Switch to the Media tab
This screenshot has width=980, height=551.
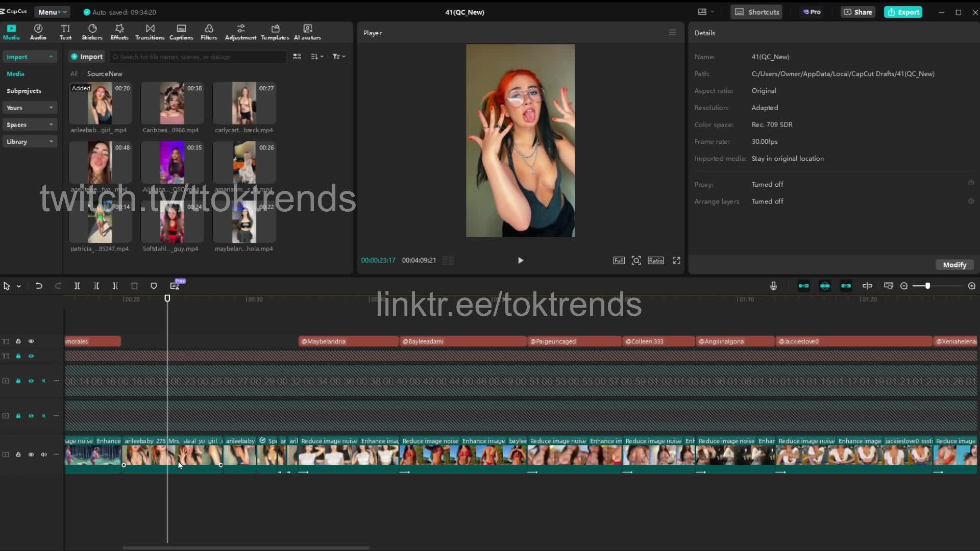[x=11, y=32]
